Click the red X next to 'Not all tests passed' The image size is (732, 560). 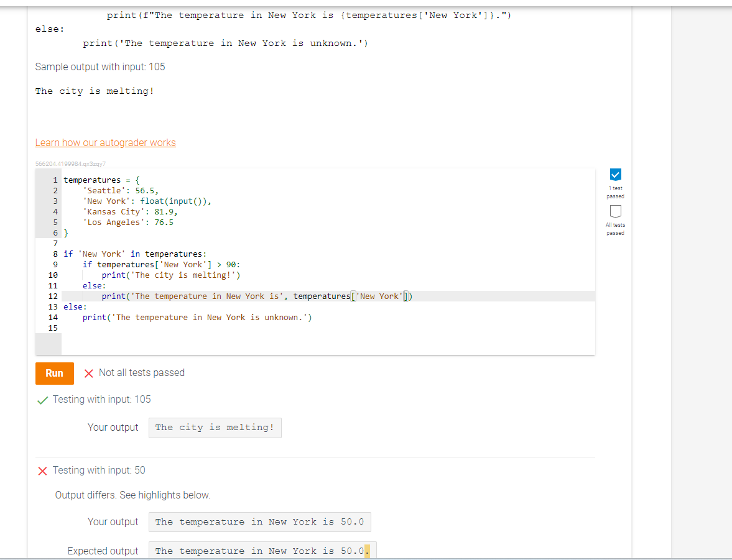(89, 374)
